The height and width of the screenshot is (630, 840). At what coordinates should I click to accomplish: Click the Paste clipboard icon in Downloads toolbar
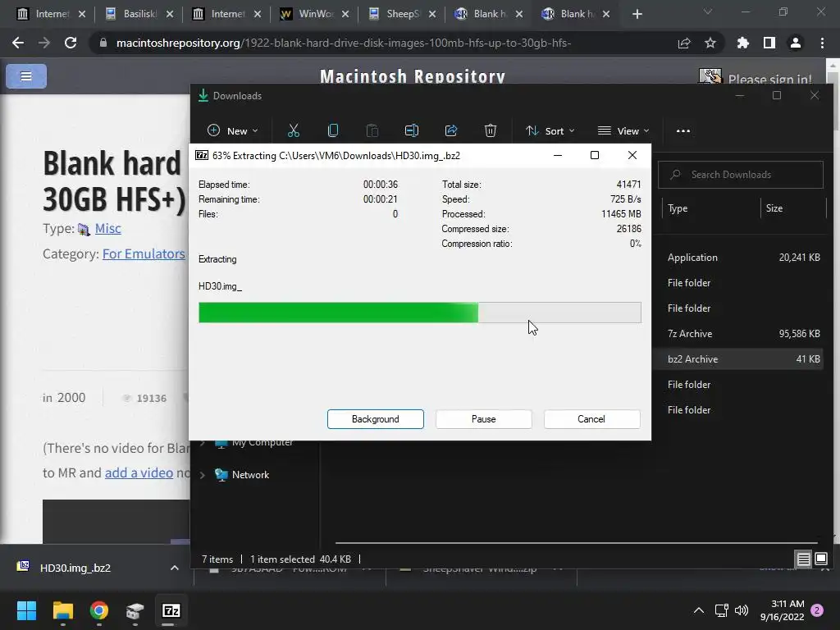click(372, 130)
